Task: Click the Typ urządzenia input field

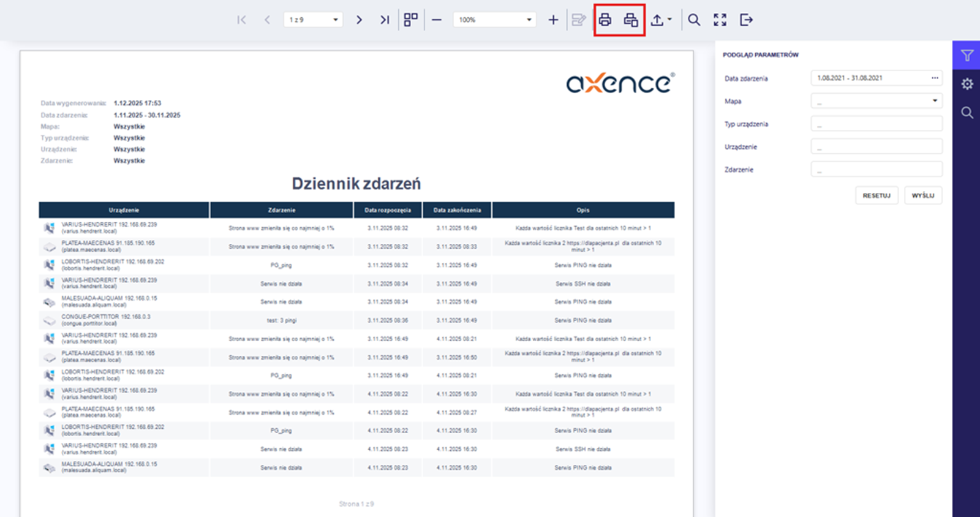Action: coord(876,124)
